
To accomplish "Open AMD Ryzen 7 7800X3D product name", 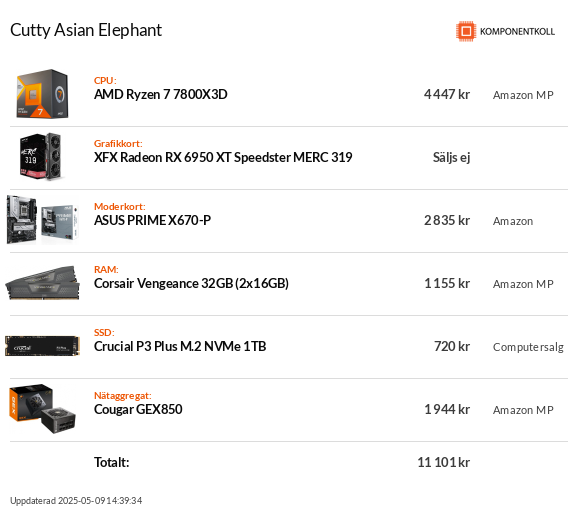I will pos(161,95).
